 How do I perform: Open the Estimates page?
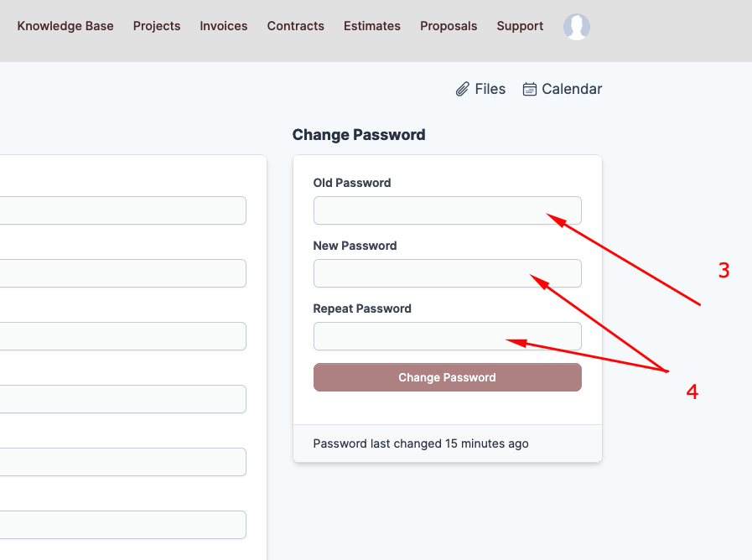pyautogui.click(x=372, y=26)
